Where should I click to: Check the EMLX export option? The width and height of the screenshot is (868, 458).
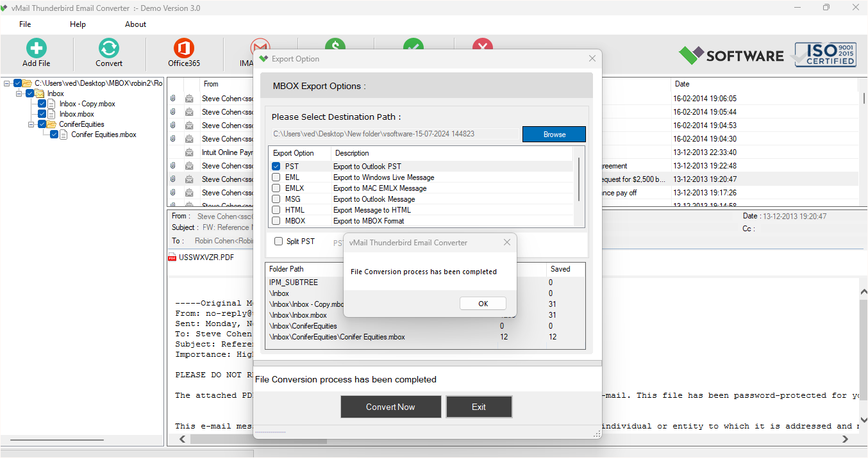[x=276, y=188]
